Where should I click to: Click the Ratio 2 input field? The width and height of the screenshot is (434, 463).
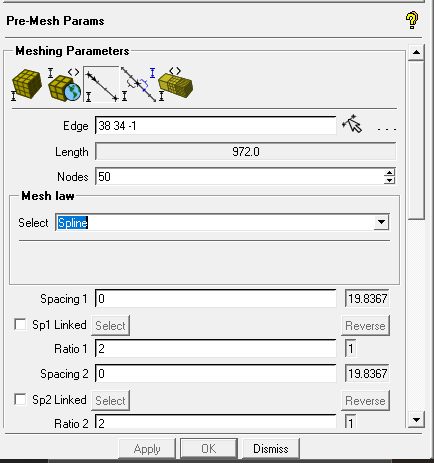(x=216, y=422)
